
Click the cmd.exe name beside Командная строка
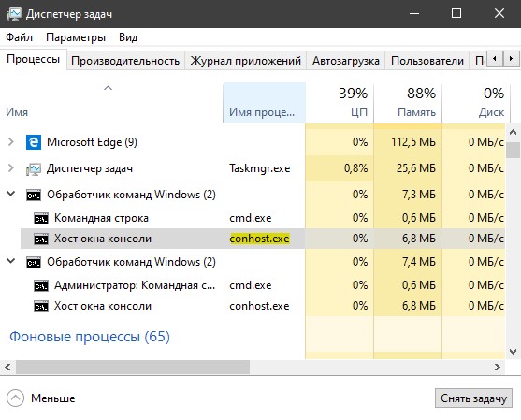[x=251, y=218]
